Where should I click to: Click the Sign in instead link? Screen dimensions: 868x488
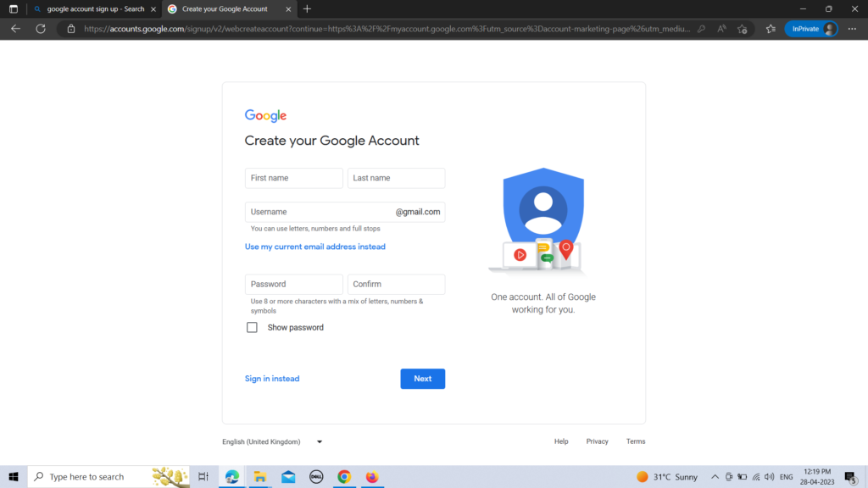[x=272, y=379]
